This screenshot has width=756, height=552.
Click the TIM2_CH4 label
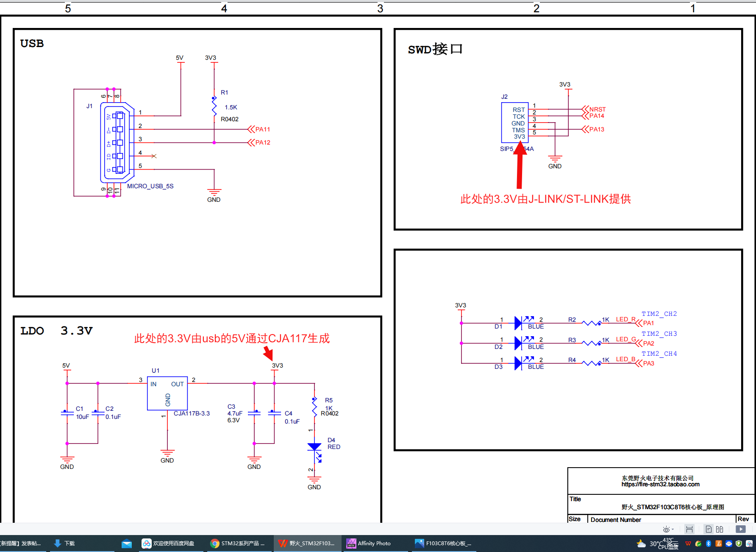(659, 354)
